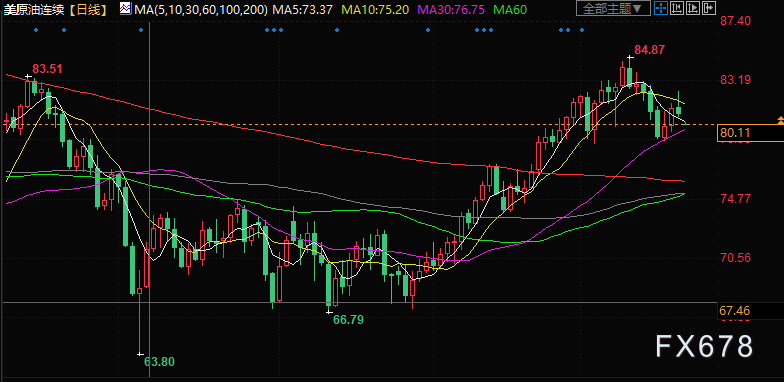Open the 全部主题 theme dropdown

tap(614, 8)
